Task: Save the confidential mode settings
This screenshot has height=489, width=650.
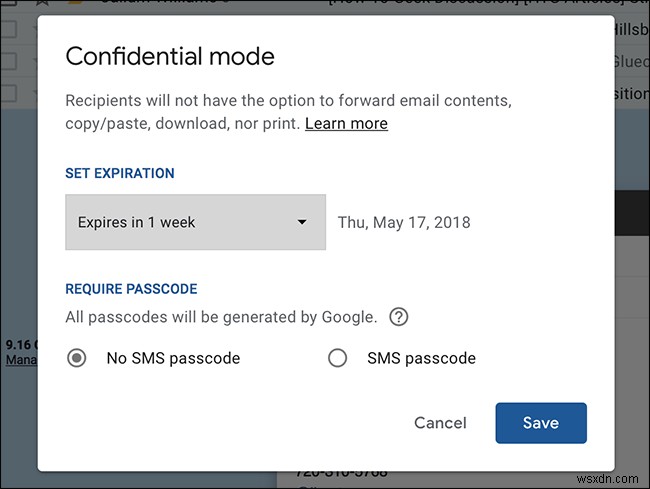Action: (x=541, y=423)
